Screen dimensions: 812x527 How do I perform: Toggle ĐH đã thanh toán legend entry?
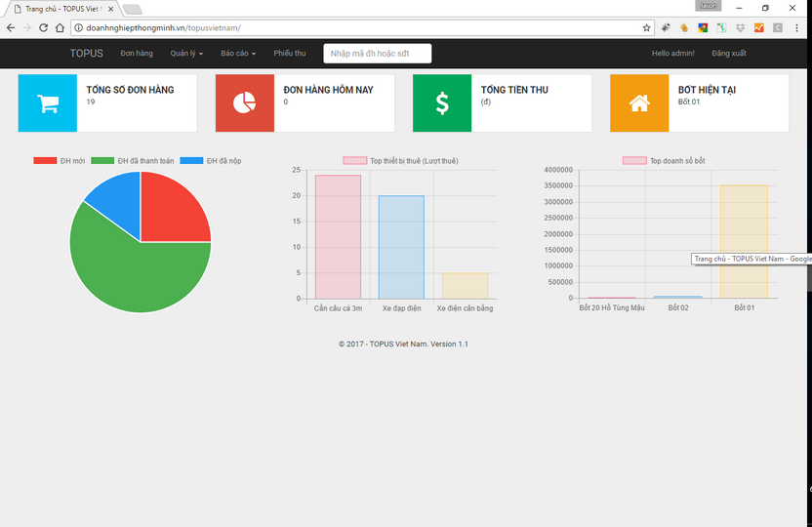(x=133, y=161)
